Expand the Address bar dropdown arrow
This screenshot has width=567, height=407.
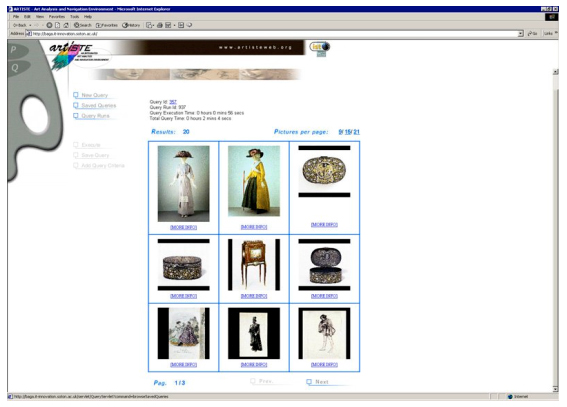click(x=521, y=34)
